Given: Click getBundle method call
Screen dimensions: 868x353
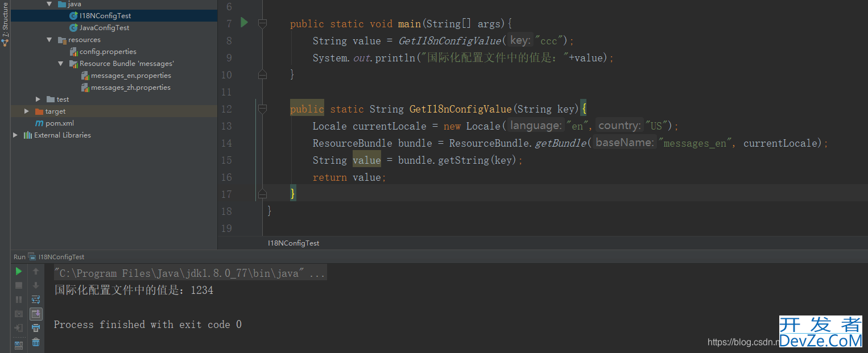Looking at the screenshot, I should click(560, 143).
